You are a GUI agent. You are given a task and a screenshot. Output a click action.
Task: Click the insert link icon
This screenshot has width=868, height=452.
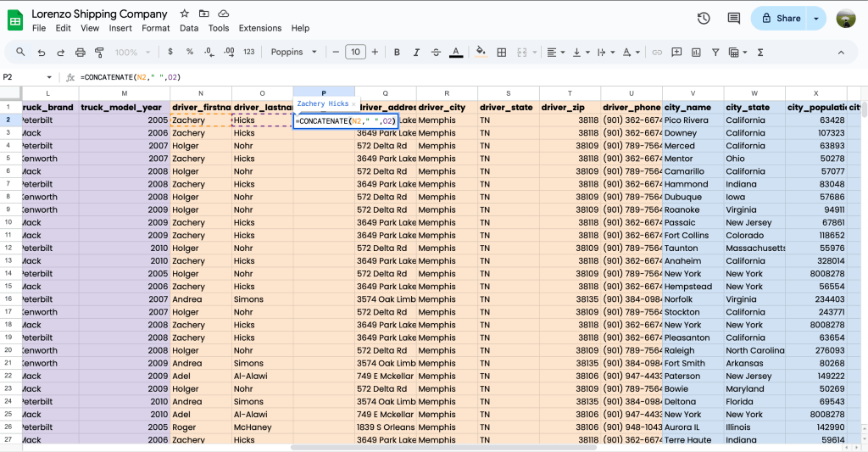tap(656, 53)
